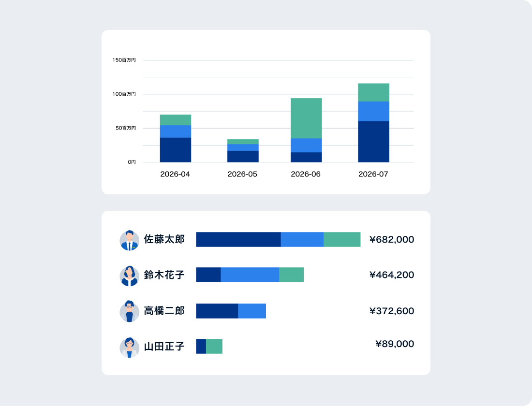The image size is (532, 406).
Task: Select the 2026-07 axis label
Action: tap(373, 174)
